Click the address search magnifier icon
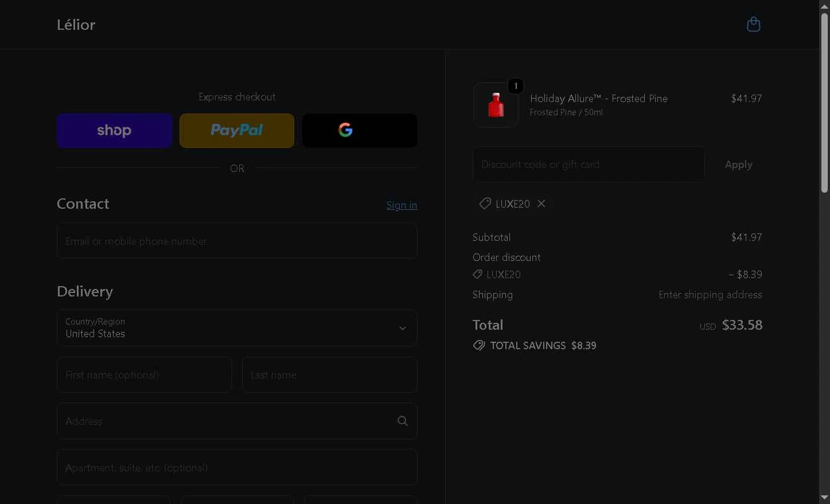This screenshot has width=830, height=504. [x=403, y=421]
